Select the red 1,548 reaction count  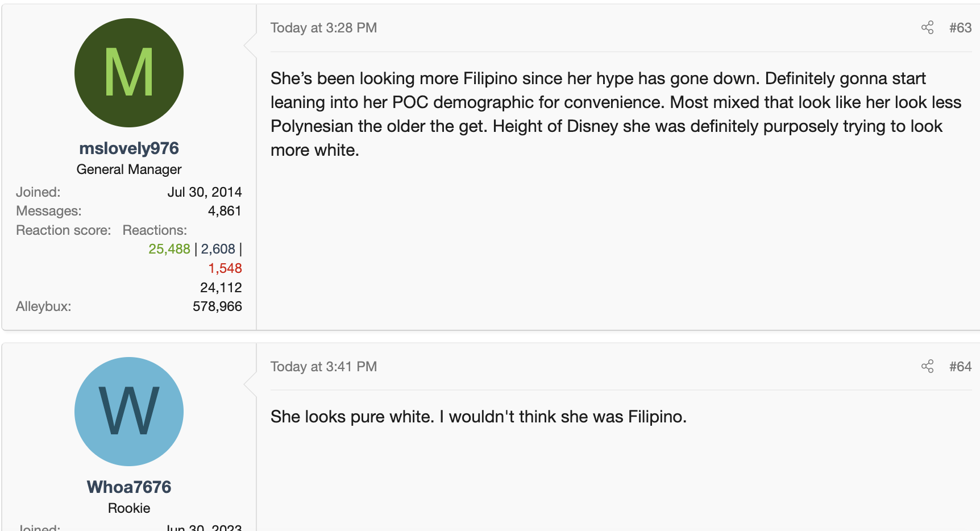[x=225, y=268]
